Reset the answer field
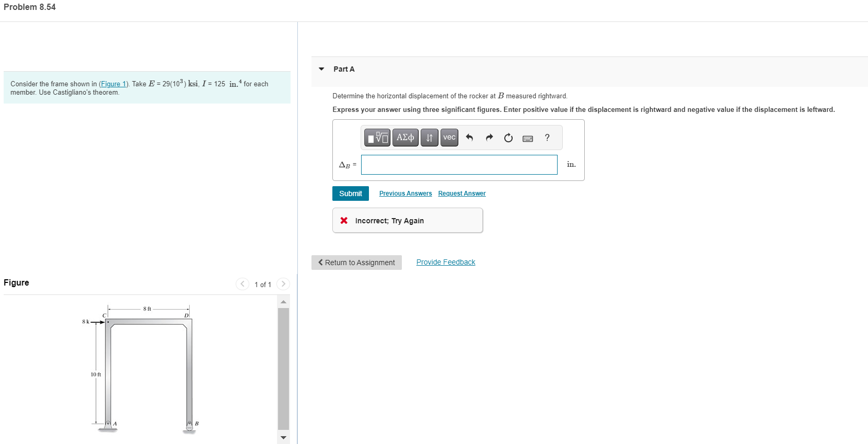The width and height of the screenshot is (868, 444). (x=508, y=138)
